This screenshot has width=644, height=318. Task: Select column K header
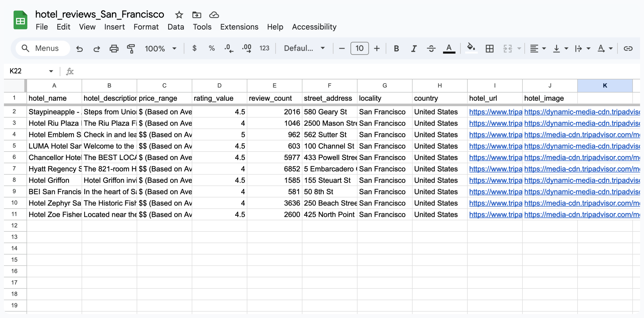[605, 86]
